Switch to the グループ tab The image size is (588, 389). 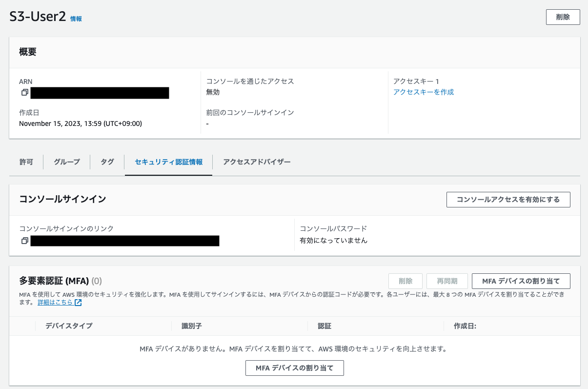[x=66, y=162]
